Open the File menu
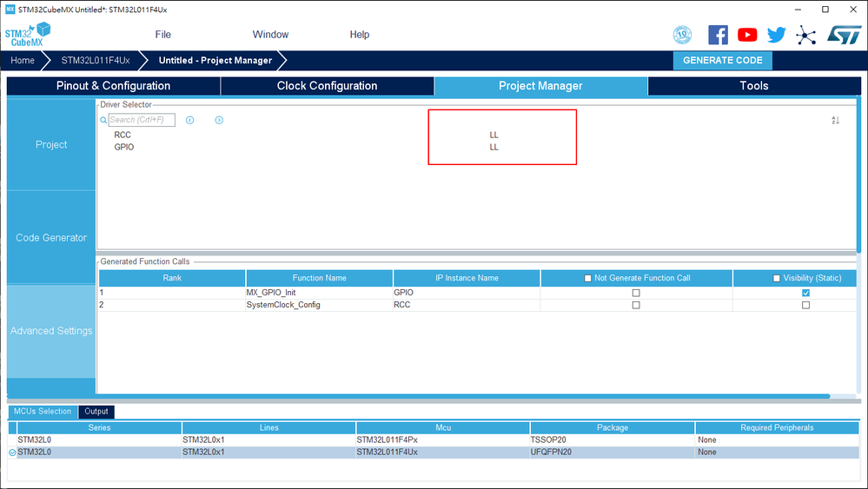The width and height of the screenshot is (868, 489). pos(162,34)
